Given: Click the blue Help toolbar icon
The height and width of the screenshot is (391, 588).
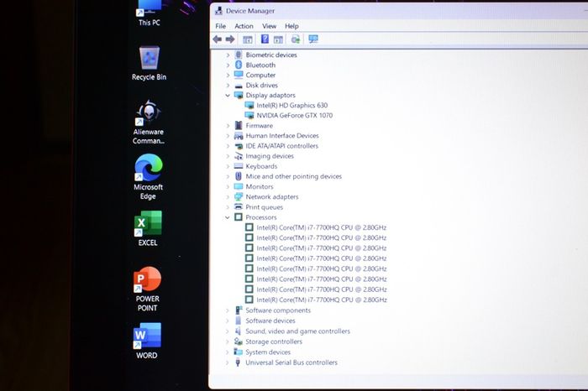Looking at the screenshot, I should pos(265,39).
